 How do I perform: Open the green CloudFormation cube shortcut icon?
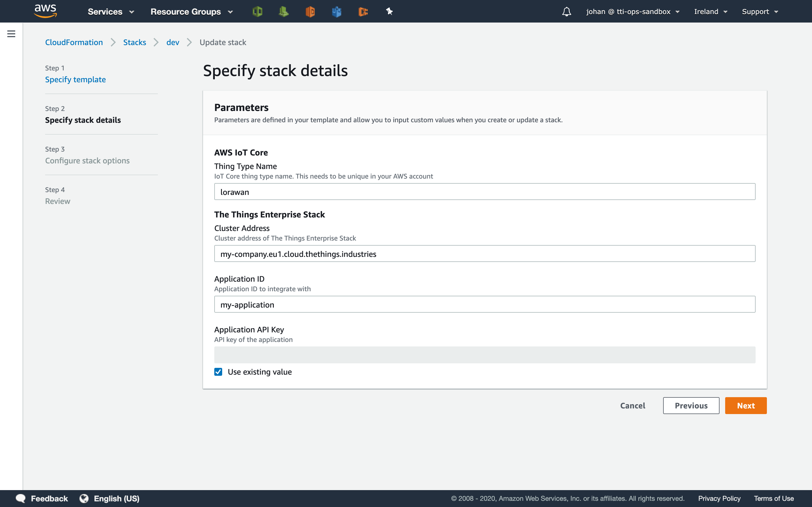coord(257,12)
